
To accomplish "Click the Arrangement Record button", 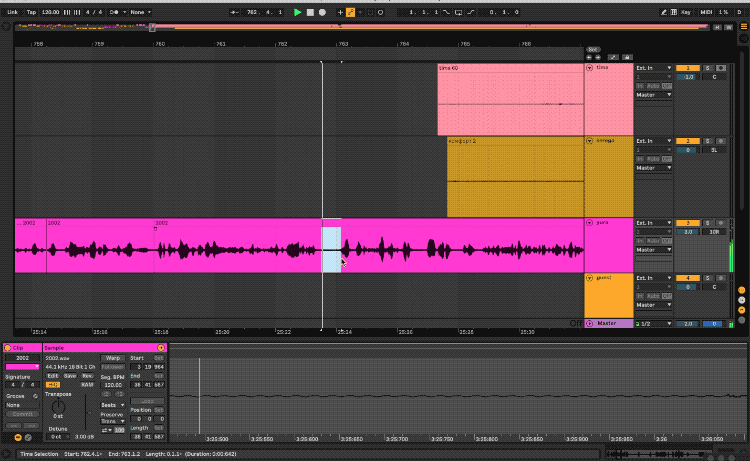I will (x=322, y=12).
